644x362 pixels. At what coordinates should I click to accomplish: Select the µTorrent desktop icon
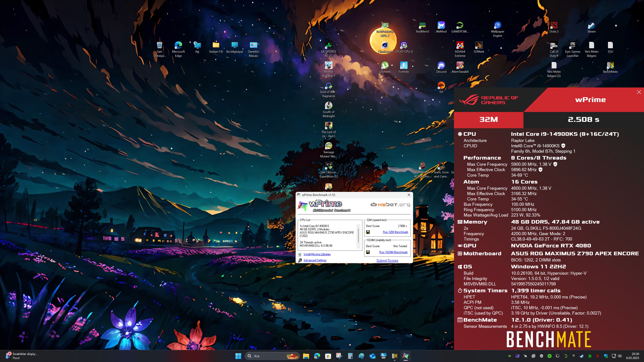tap(385, 67)
